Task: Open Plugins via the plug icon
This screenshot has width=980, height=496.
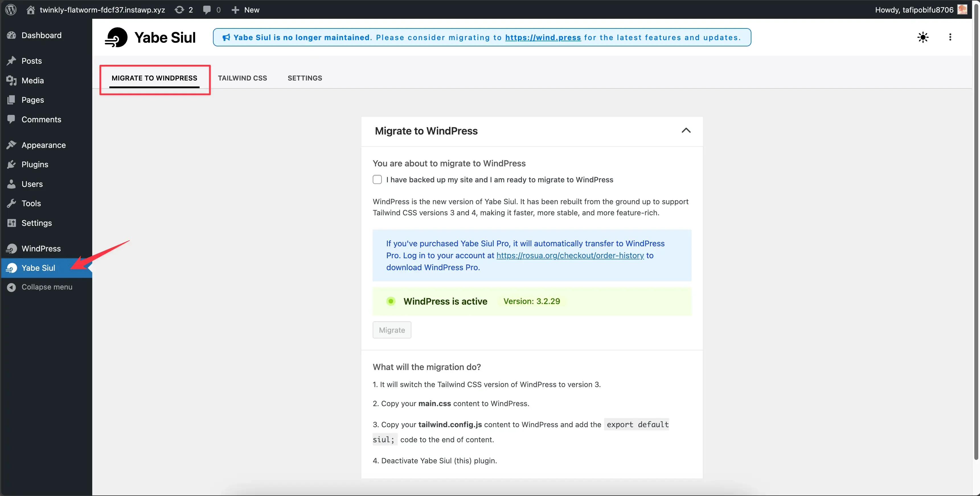Action: tap(12, 164)
